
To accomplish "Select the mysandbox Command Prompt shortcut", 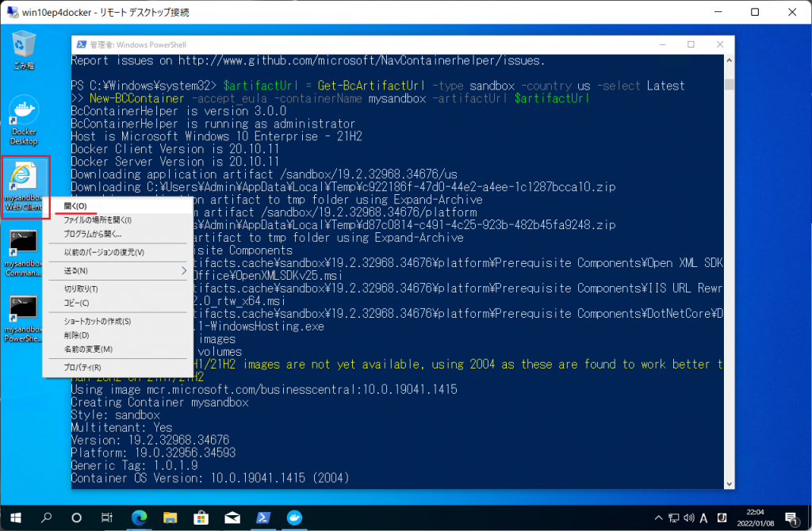I will coord(24,253).
